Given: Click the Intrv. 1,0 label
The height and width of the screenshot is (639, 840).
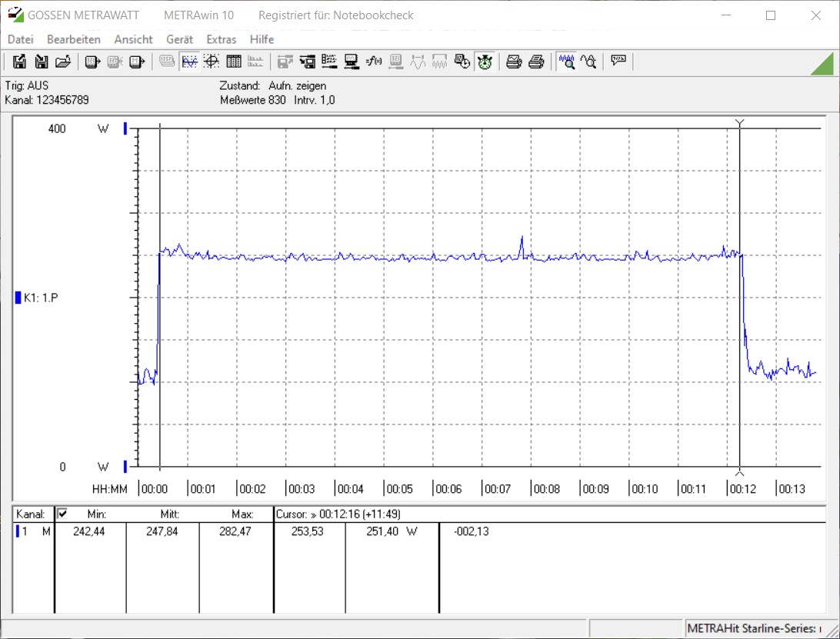Looking at the screenshot, I should [x=315, y=100].
